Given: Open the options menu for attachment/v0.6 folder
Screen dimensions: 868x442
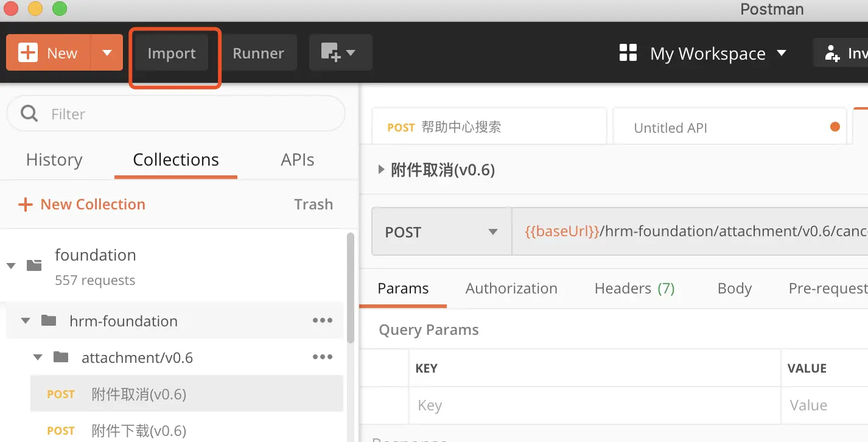Looking at the screenshot, I should [322, 357].
